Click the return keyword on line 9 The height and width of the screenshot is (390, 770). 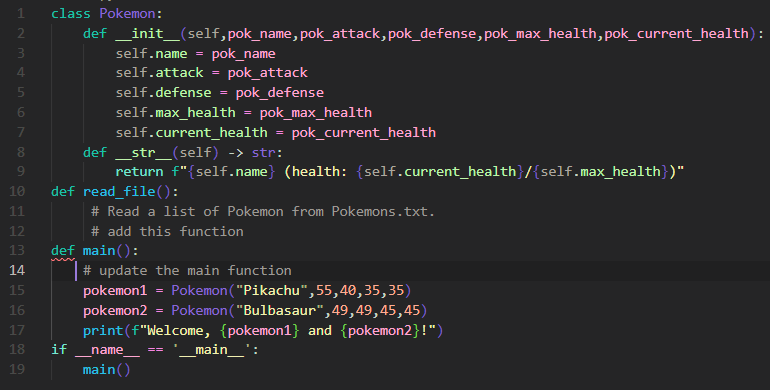(x=139, y=171)
